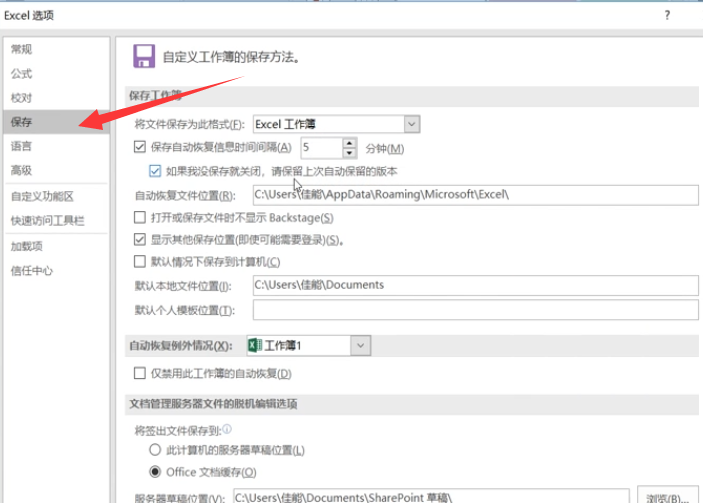The height and width of the screenshot is (503, 703).
Task: Toggle 如果我没保存就关闭 checkbox
Action: (x=155, y=171)
